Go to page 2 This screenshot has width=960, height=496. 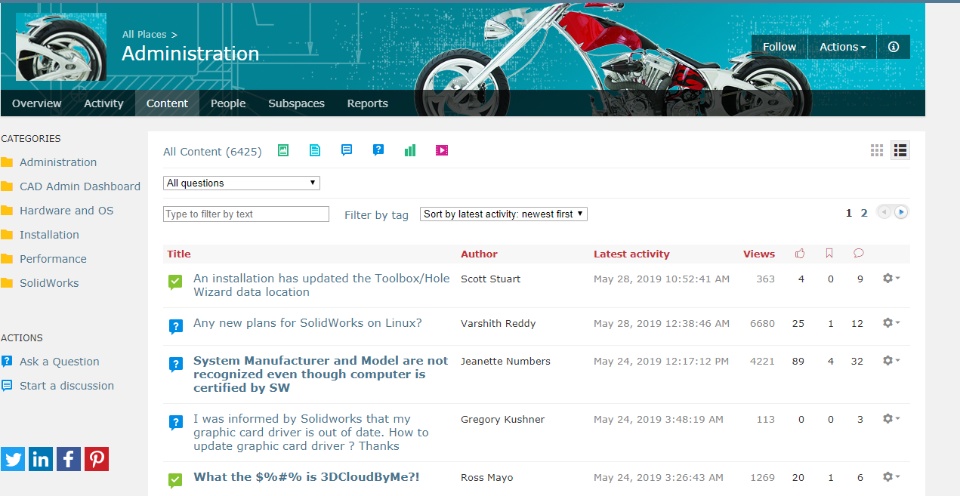[x=864, y=213]
